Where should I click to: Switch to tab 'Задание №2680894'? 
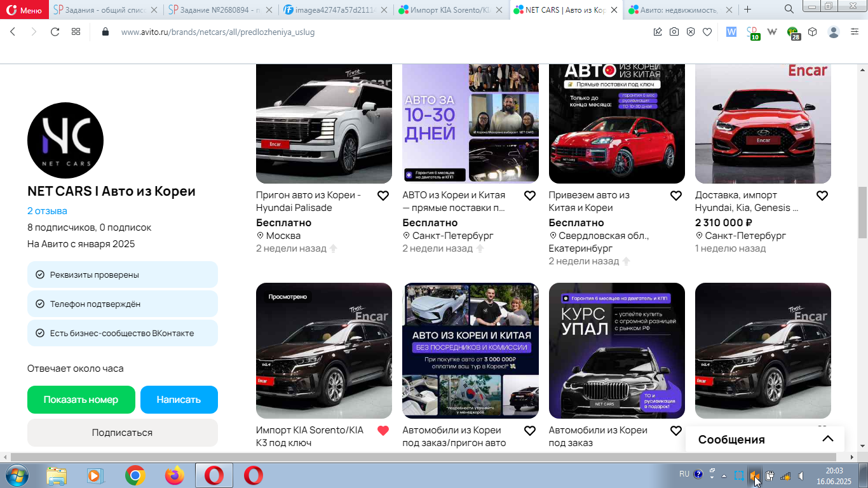220,10
